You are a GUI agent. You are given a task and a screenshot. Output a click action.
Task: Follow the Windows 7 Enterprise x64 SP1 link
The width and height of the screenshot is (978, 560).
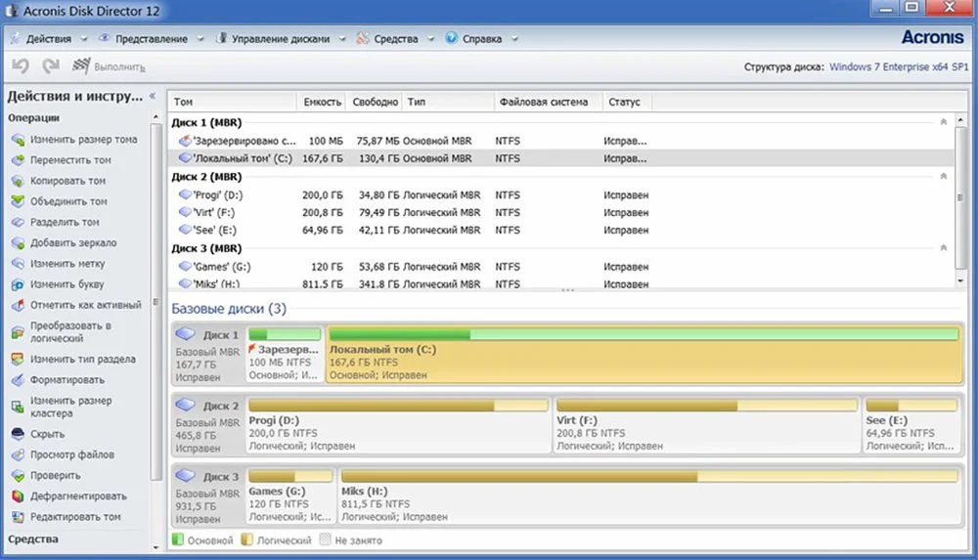coord(899,66)
